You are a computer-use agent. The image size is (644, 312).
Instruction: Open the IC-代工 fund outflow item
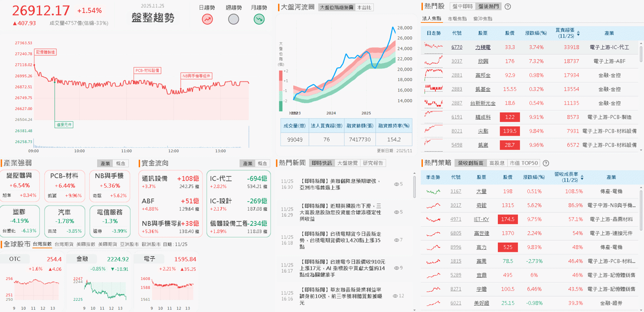pyautogui.click(x=239, y=182)
